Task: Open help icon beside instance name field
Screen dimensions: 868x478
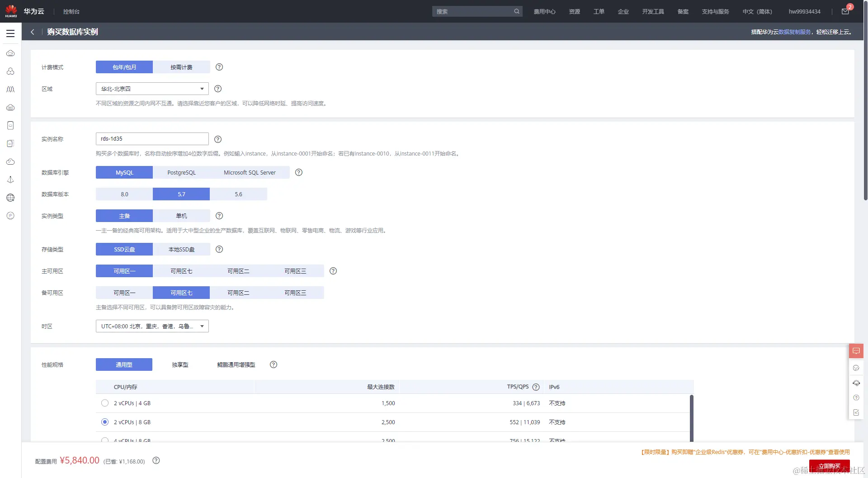Action: coord(218,139)
